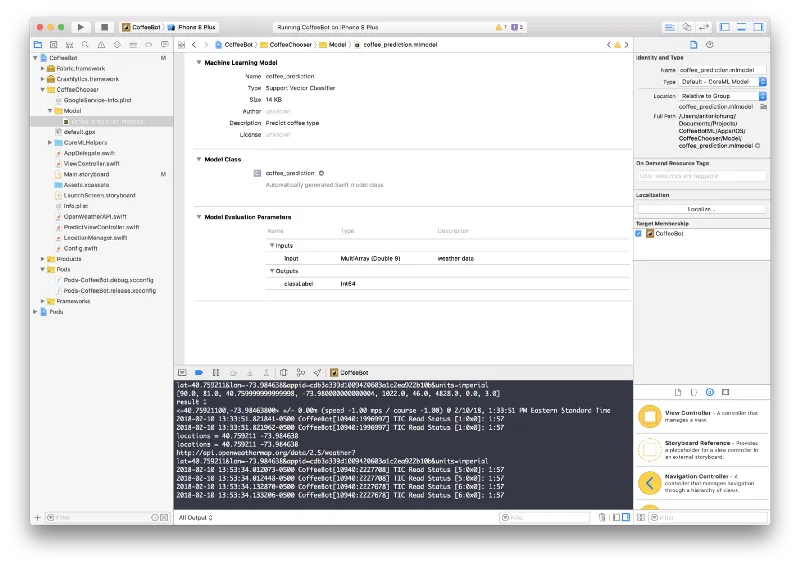Screen dimensions: 800x567
Task: Clear the console with trash icon
Action: pyautogui.click(x=602, y=517)
